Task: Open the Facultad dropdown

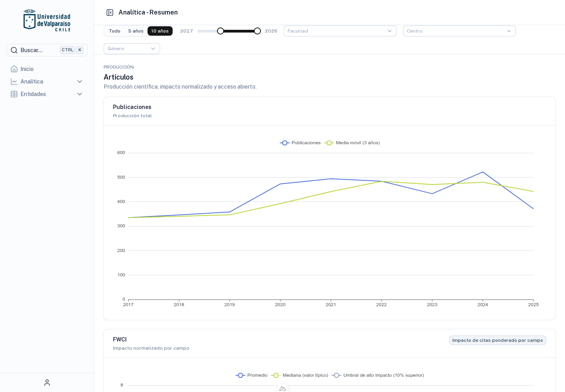Action: [x=340, y=31]
